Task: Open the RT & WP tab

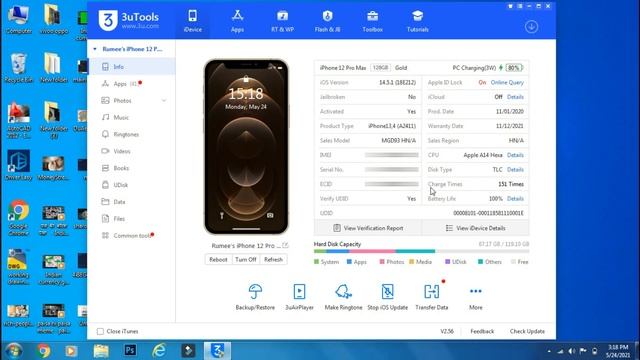Action: [282, 21]
